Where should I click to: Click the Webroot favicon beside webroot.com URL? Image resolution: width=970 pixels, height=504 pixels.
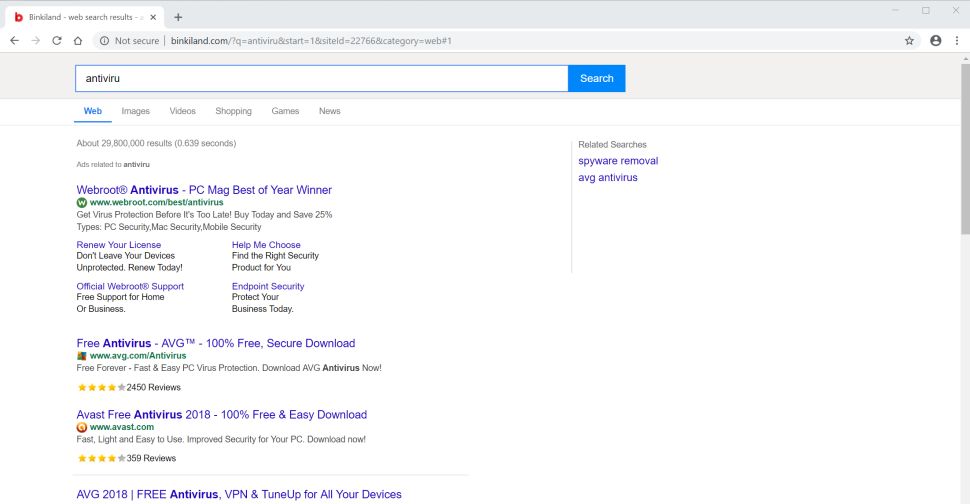(x=82, y=202)
